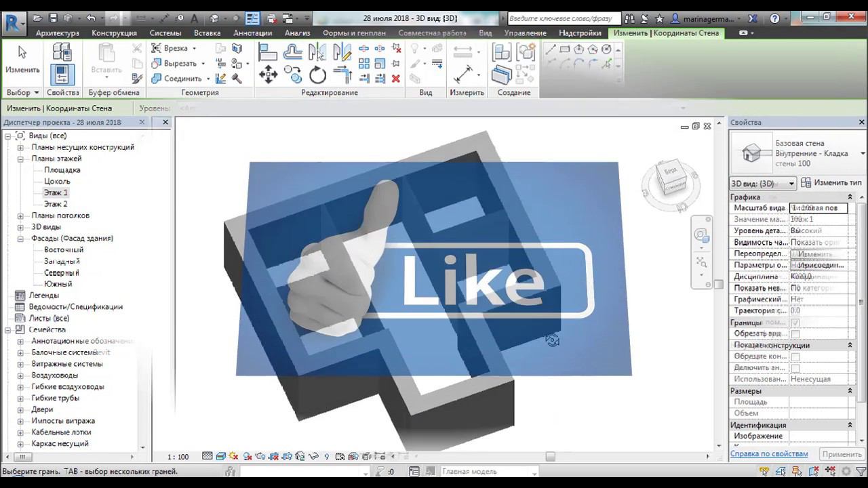Click the Масштаб вида value field

click(818, 208)
